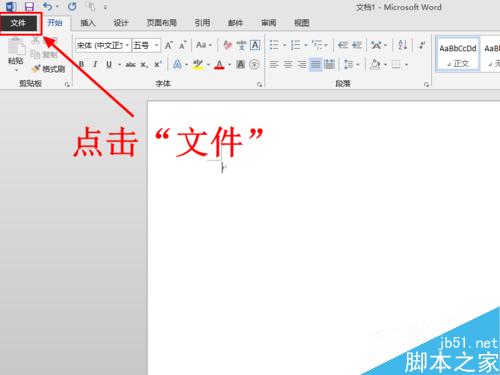Open Customize Quick Access Toolbar dropdown
The height and width of the screenshot is (375, 500).
[x=105, y=7]
